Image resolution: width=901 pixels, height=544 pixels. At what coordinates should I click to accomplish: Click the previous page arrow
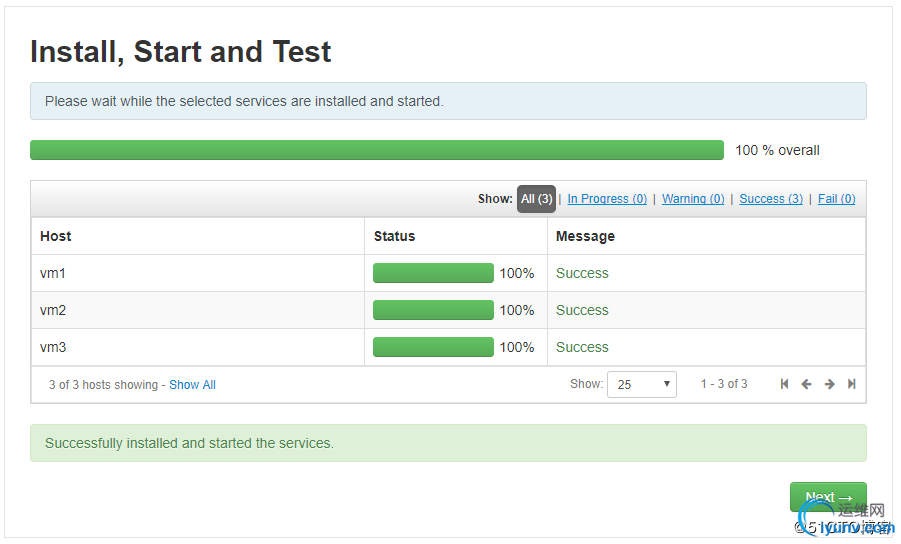807,384
